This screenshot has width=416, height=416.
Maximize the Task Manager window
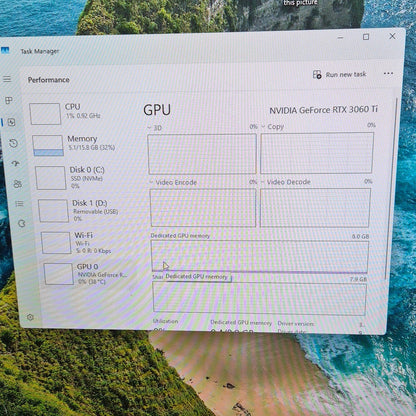[x=366, y=37]
